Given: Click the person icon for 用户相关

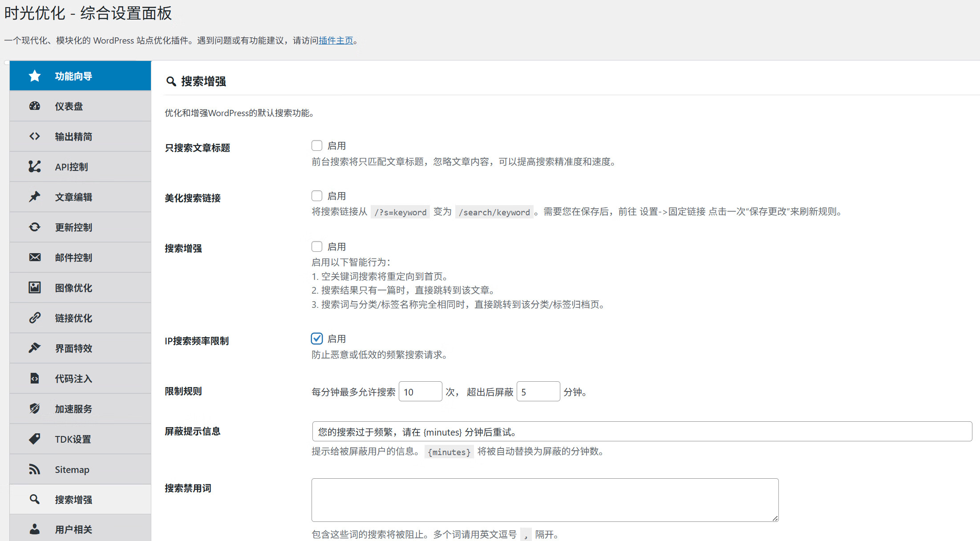Looking at the screenshot, I should point(35,529).
